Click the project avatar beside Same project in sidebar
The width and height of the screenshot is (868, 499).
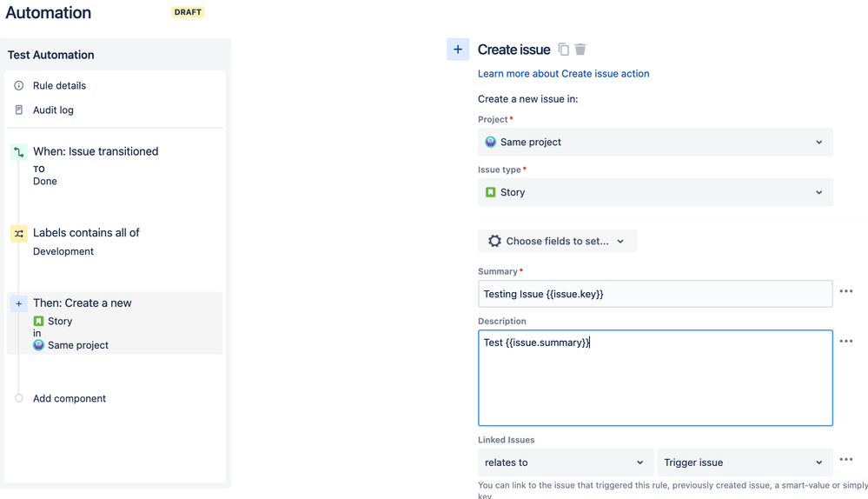coord(38,345)
